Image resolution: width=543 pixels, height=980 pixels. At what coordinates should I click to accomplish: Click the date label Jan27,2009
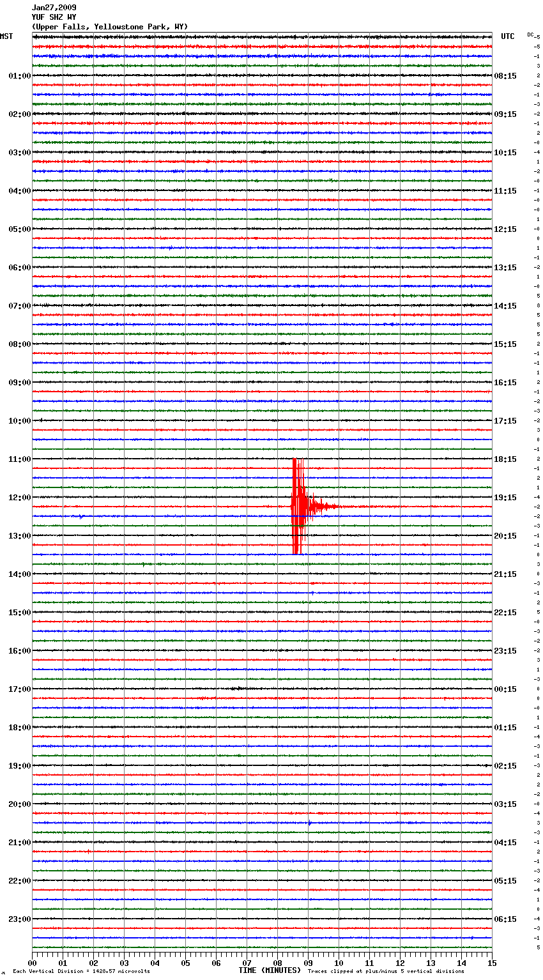click(x=54, y=8)
